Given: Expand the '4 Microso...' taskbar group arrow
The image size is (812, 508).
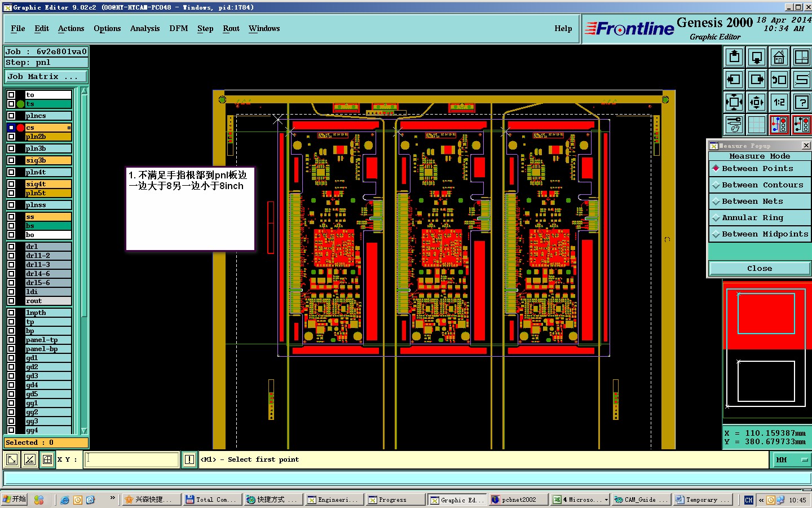Looking at the screenshot, I should pos(606,500).
